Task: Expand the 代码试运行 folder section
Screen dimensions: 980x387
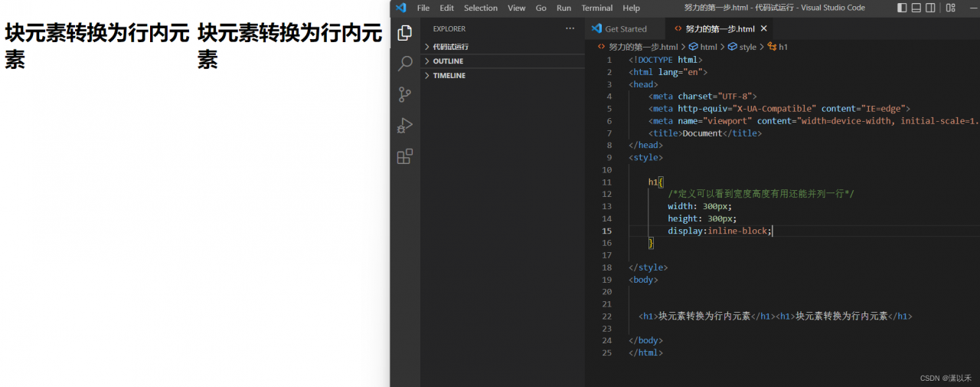Action: click(502, 47)
